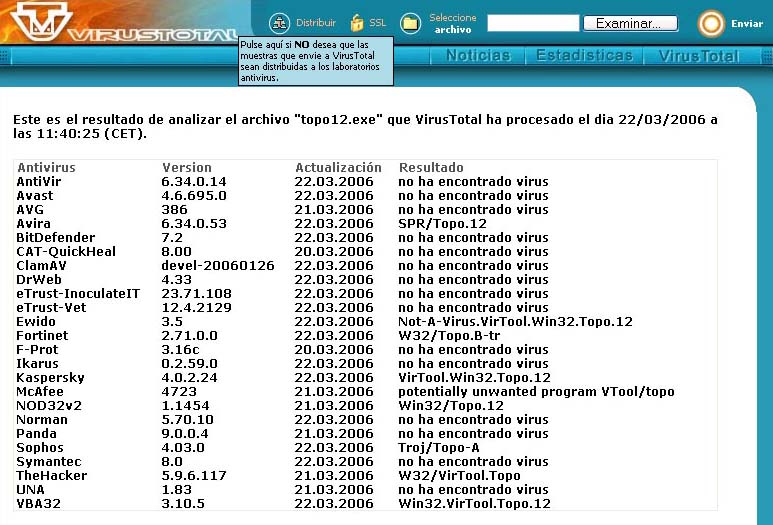
Task: Click the Resultado column header
Action: pyautogui.click(x=431, y=168)
